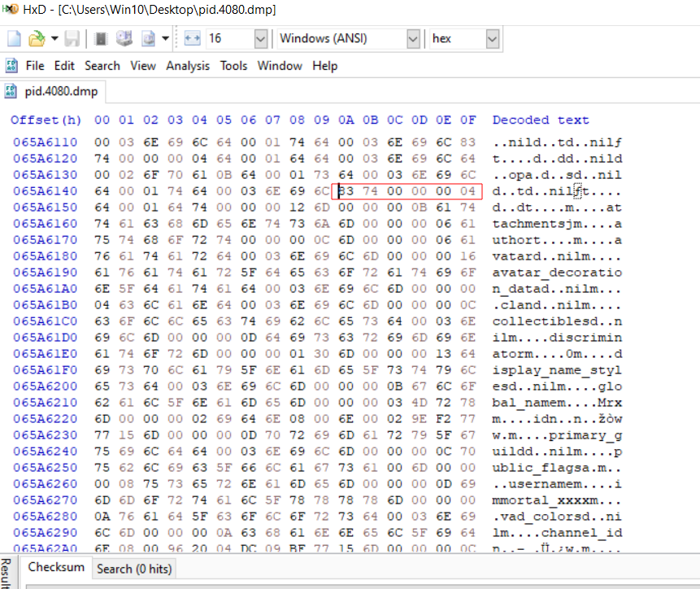Open main memory with the RAM chip icon
700x589 pixels.
102,39
